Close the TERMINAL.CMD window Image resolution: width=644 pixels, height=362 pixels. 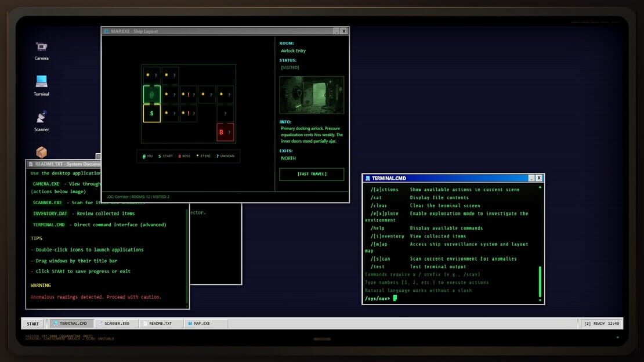[x=539, y=178]
